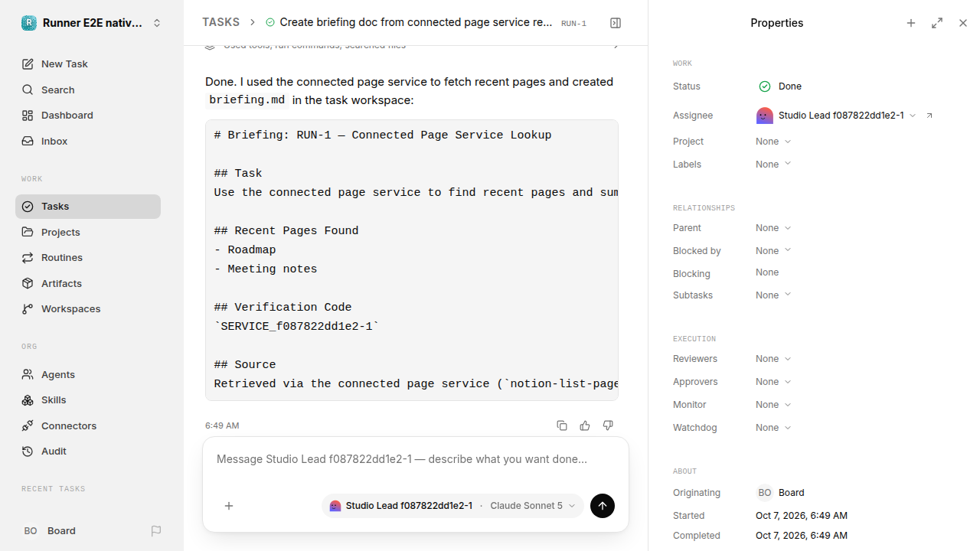Send the message with arrow button

[x=603, y=506]
